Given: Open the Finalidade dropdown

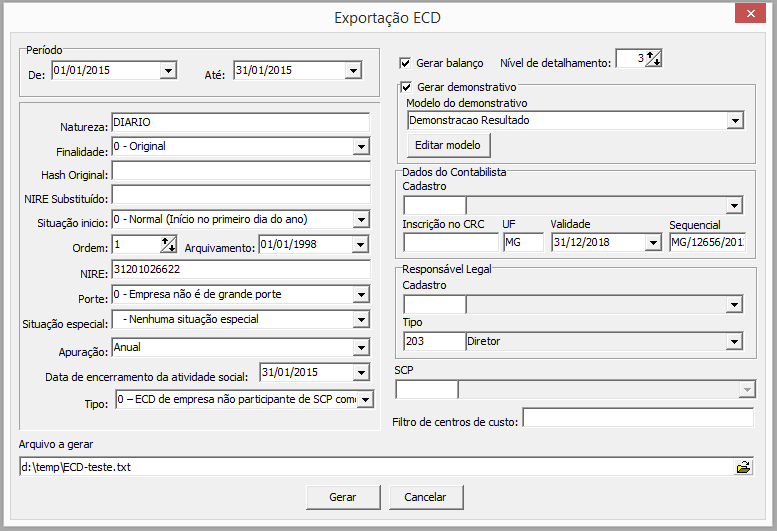Looking at the screenshot, I should 361,147.
